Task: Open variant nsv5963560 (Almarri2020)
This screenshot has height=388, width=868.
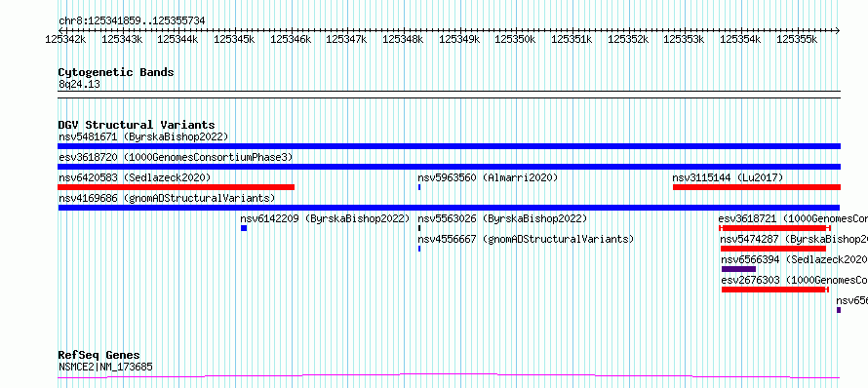Action: click(488, 177)
